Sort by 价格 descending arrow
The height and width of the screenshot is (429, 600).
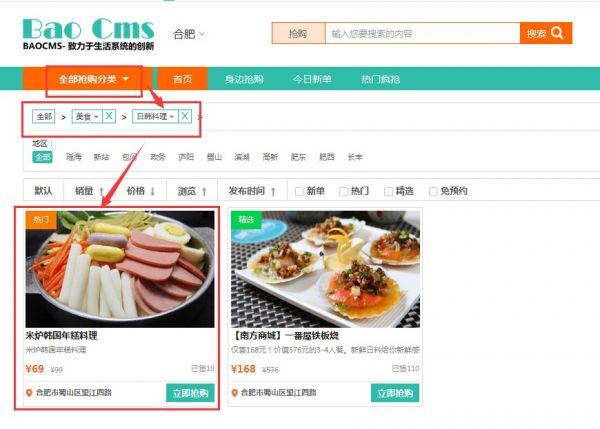(152, 191)
